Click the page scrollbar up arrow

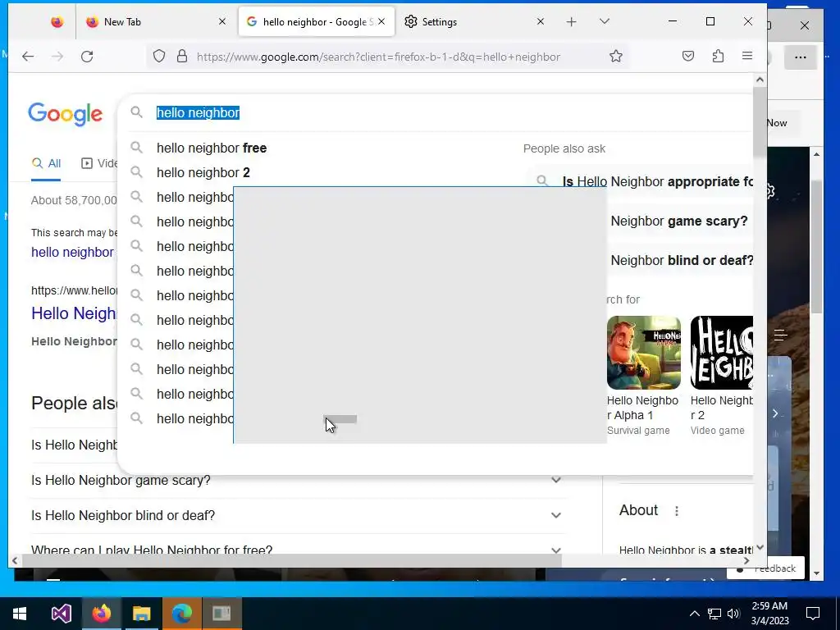760,80
